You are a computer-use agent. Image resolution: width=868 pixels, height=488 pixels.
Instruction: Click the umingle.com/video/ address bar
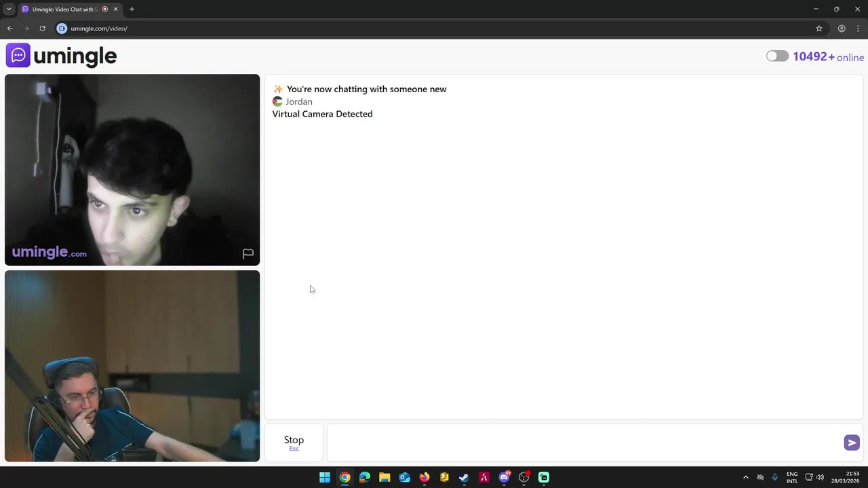click(434, 28)
